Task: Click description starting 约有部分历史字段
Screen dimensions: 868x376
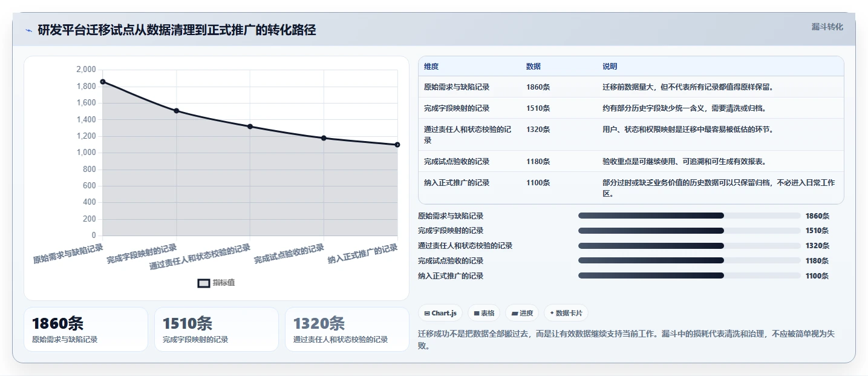Action: pyautogui.click(x=684, y=108)
